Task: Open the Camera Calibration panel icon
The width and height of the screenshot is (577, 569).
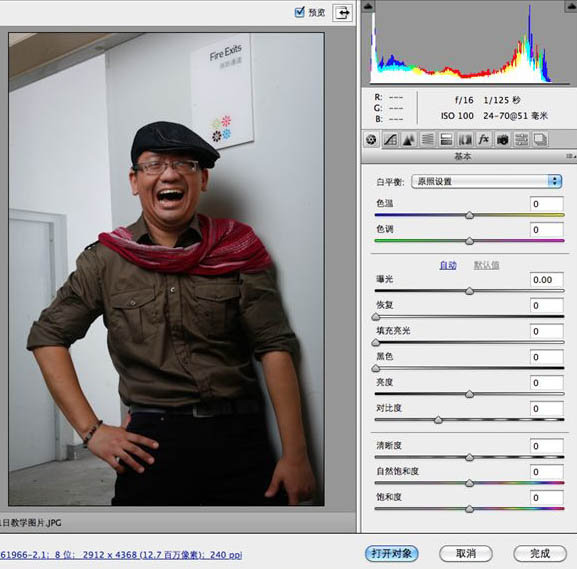Action: 503,140
